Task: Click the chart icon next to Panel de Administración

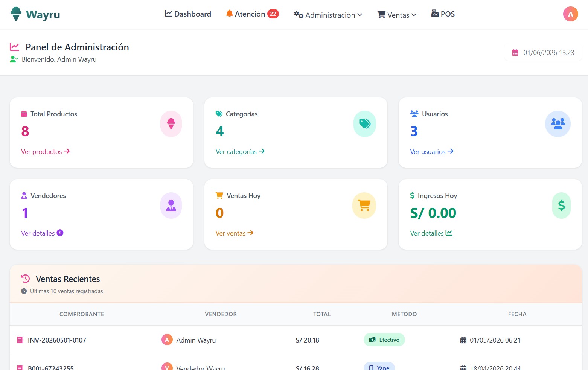Action: (x=14, y=47)
